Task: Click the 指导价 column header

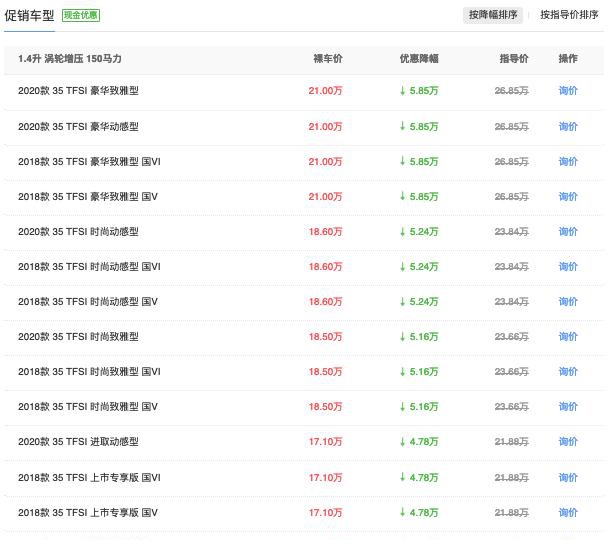Action: click(513, 59)
